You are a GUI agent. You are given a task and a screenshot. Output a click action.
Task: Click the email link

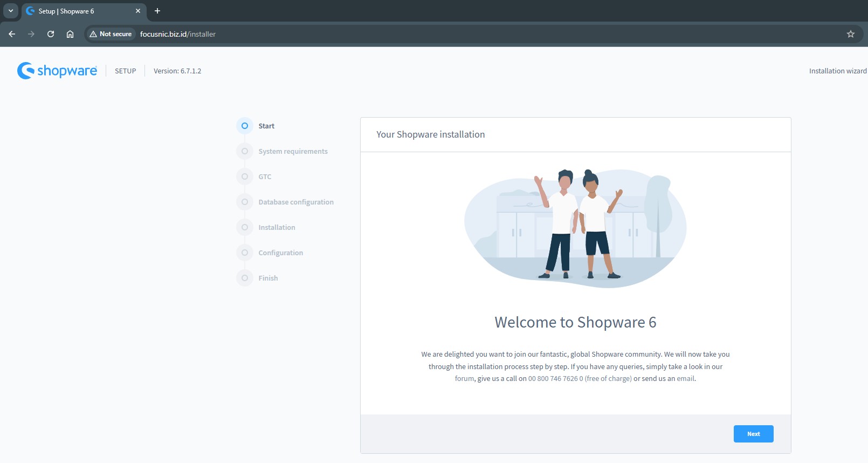[x=685, y=379]
